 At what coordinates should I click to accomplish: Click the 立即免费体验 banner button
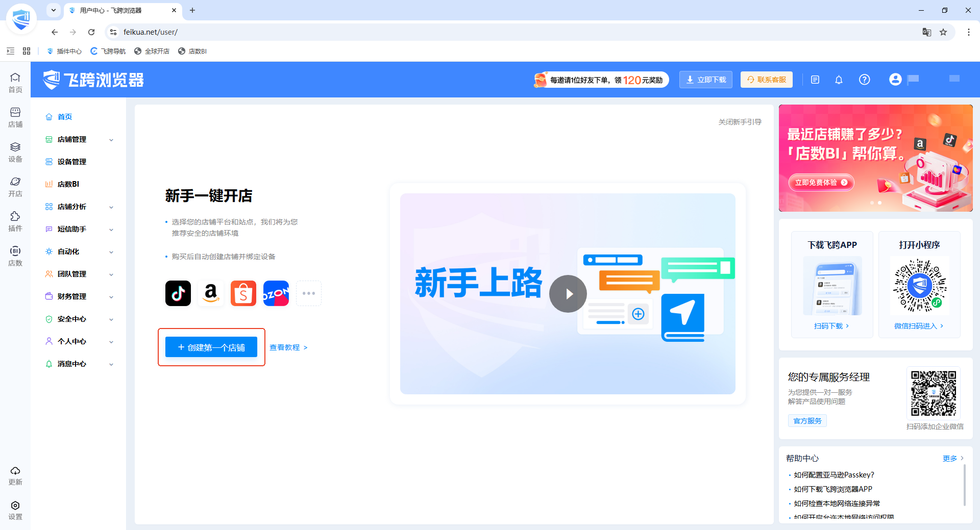click(821, 183)
